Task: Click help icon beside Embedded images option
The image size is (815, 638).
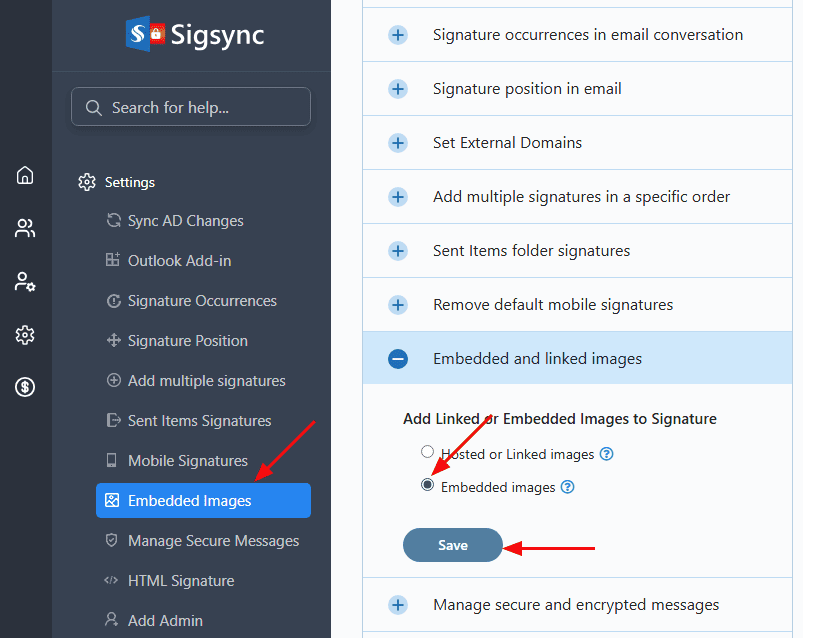Action: (x=568, y=487)
